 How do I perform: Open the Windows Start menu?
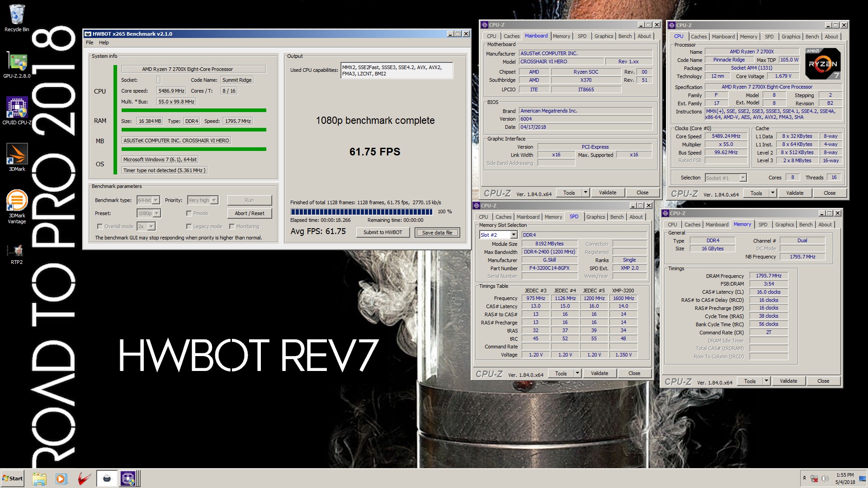pos(13,479)
